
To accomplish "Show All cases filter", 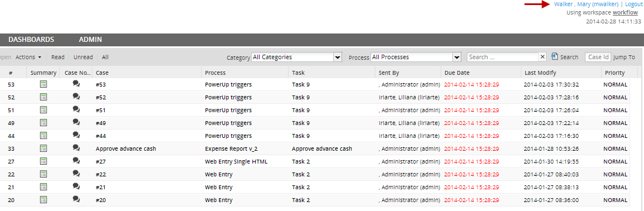I will [x=105, y=57].
